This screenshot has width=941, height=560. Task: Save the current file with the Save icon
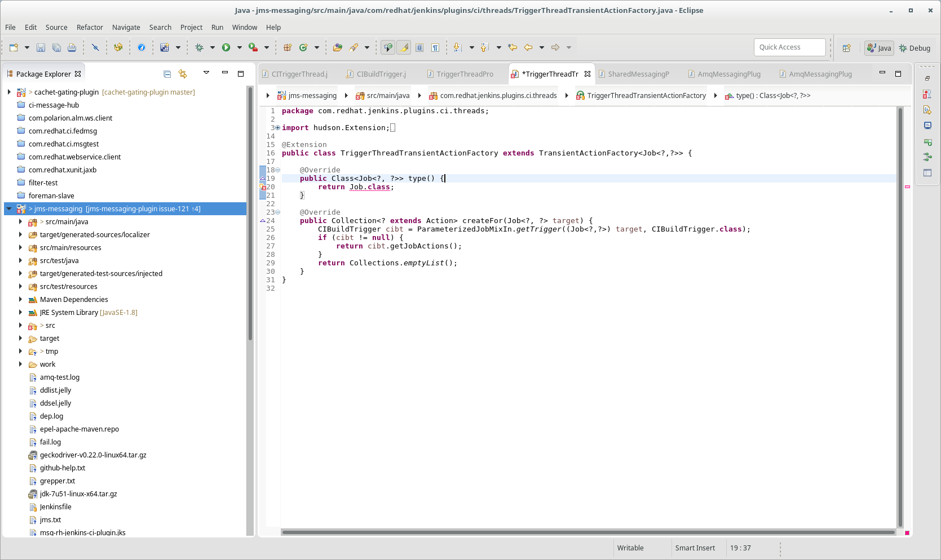click(41, 48)
